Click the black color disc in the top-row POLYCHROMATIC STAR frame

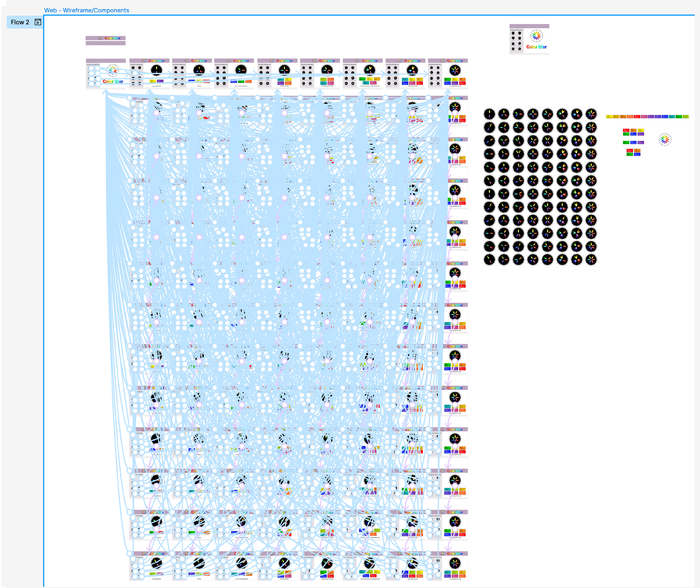(455, 70)
